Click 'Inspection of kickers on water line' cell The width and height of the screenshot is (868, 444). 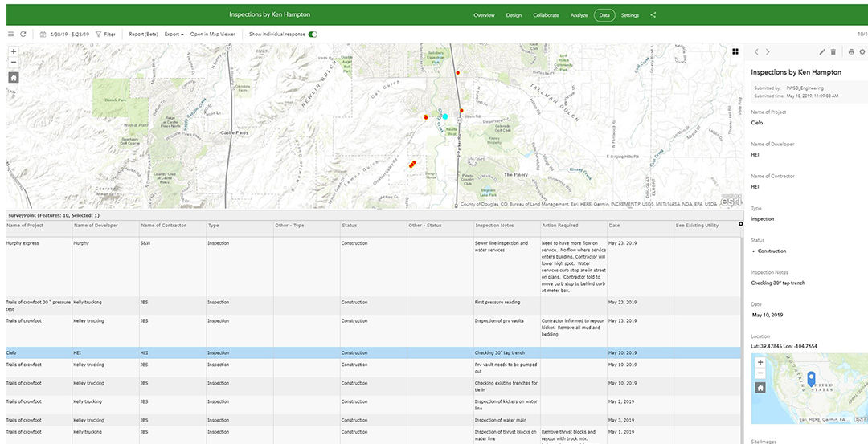pyautogui.click(x=506, y=405)
